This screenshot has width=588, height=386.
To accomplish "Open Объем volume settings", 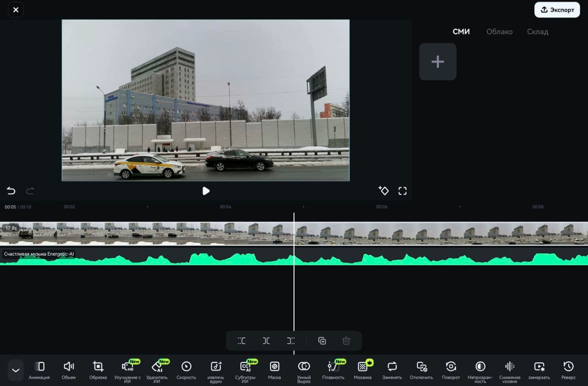I will [x=68, y=370].
